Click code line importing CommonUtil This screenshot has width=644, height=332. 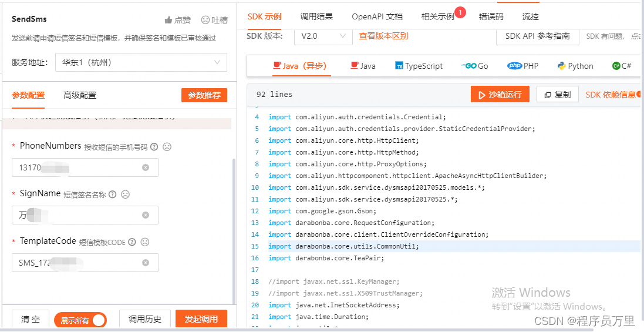344,246
